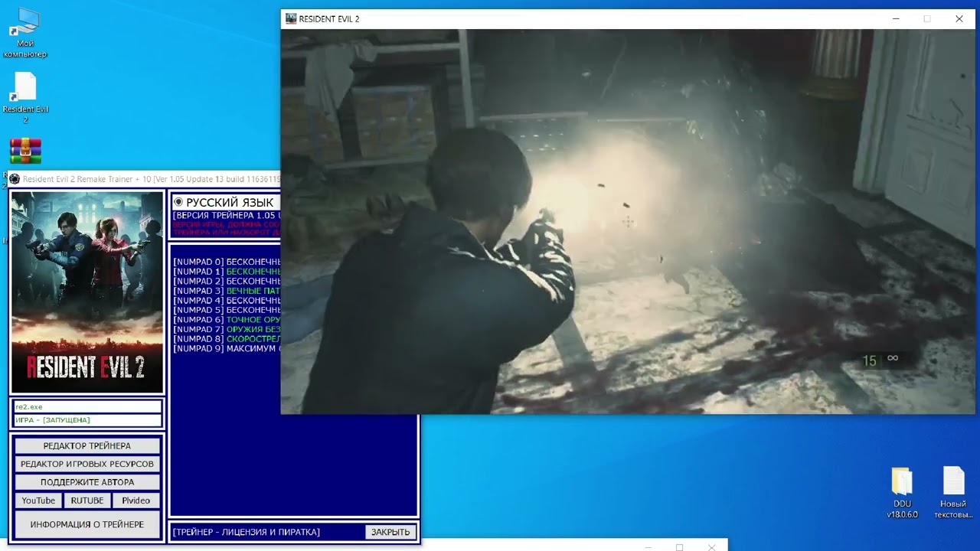Viewport: 980px width, 551px height.
Task: Click the [NUMPAD 8] cheat line
Action: [227, 338]
